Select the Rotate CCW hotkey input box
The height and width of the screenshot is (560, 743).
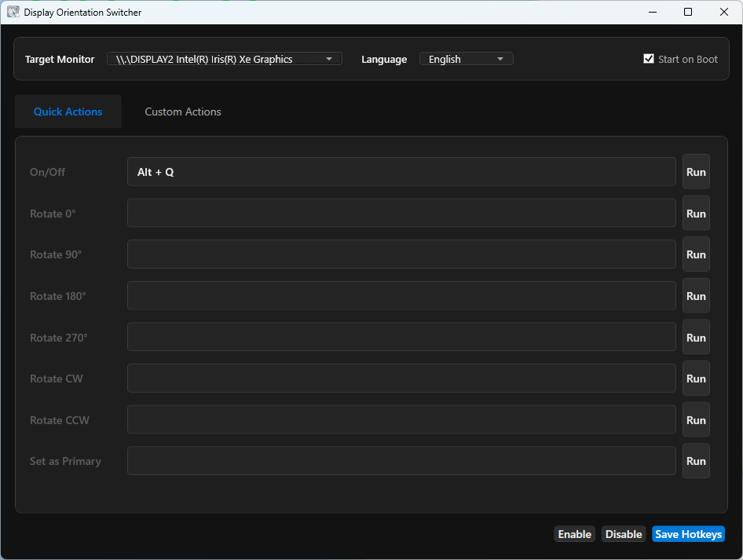401,420
